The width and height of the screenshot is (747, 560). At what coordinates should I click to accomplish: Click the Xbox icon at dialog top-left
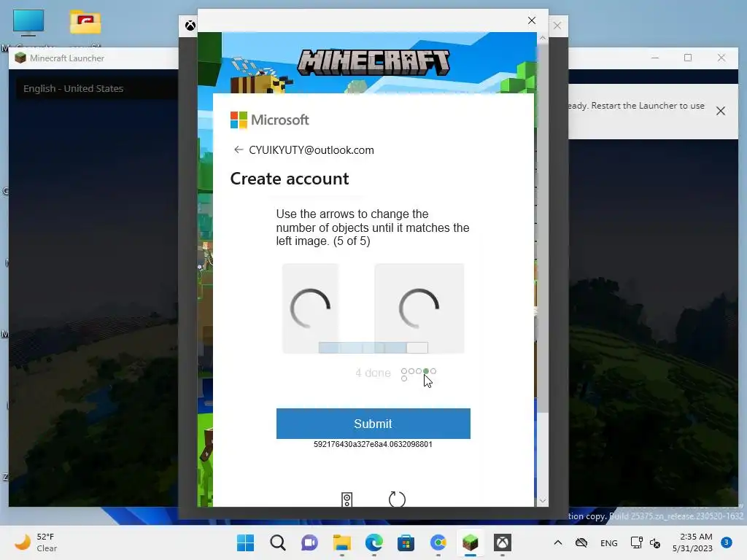click(190, 26)
